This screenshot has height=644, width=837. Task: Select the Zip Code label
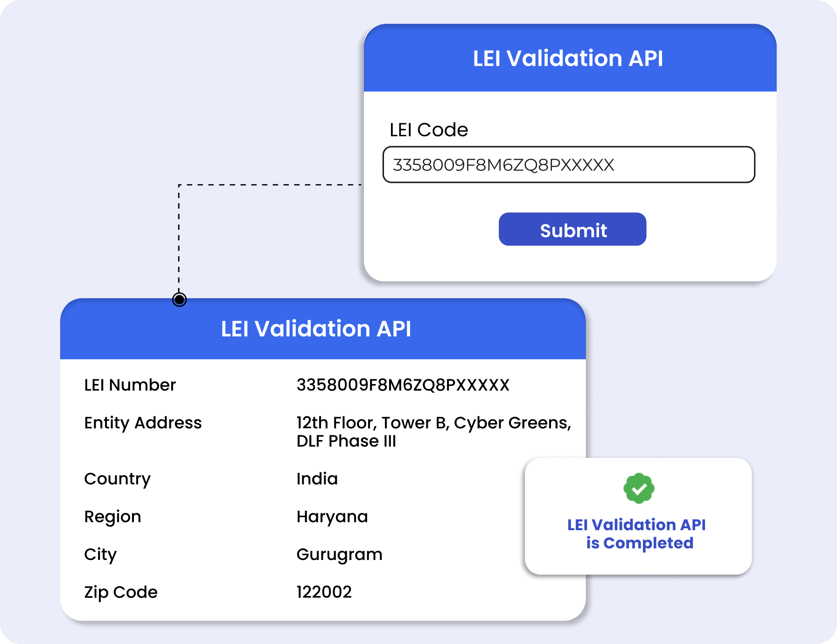pos(121,592)
